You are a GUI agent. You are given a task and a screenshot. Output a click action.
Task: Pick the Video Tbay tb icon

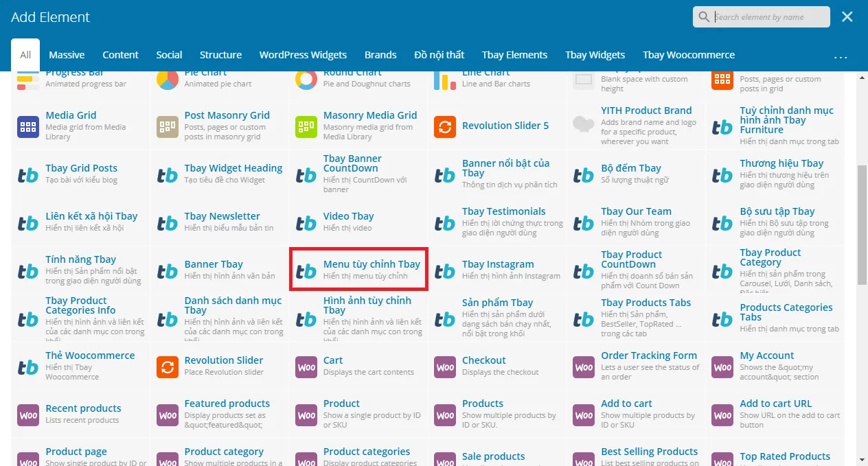306,223
